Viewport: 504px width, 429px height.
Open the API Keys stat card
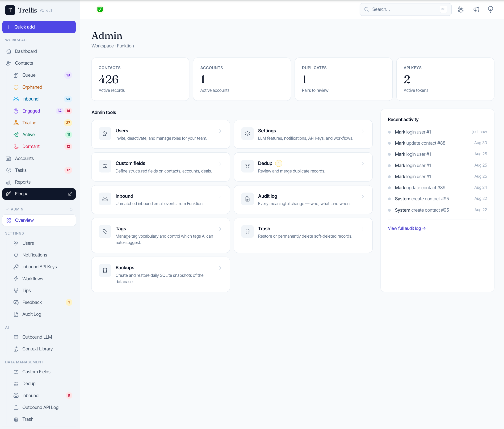(x=445, y=79)
